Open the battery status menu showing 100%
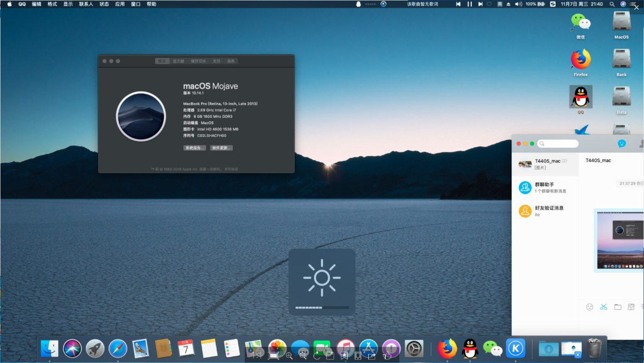The width and height of the screenshot is (644, 363). coord(536,4)
